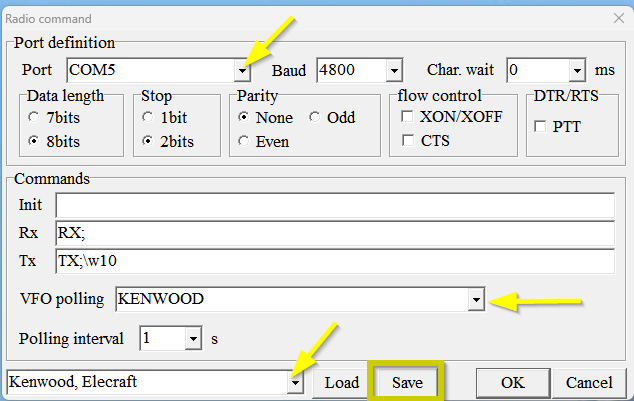Select 7bits data length
Image resolution: width=634 pixels, height=401 pixels.
click(34, 117)
